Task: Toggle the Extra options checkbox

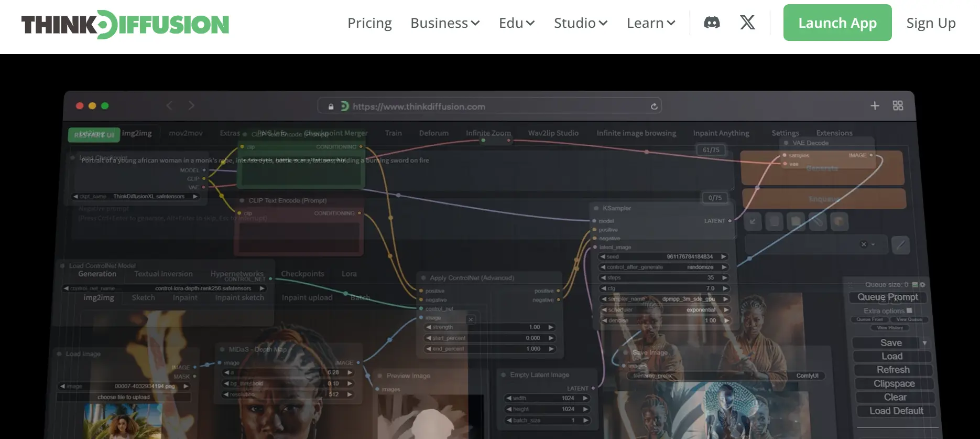Action: [909, 310]
